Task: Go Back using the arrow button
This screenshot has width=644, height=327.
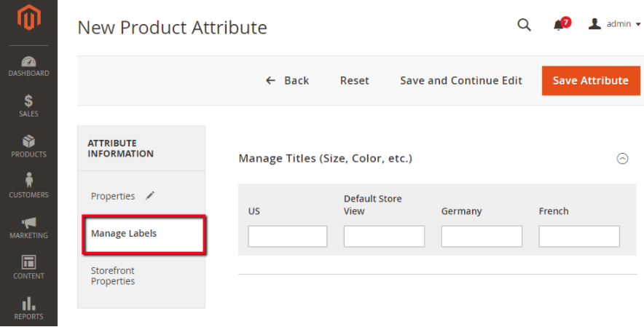Action: (x=287, y=81)
